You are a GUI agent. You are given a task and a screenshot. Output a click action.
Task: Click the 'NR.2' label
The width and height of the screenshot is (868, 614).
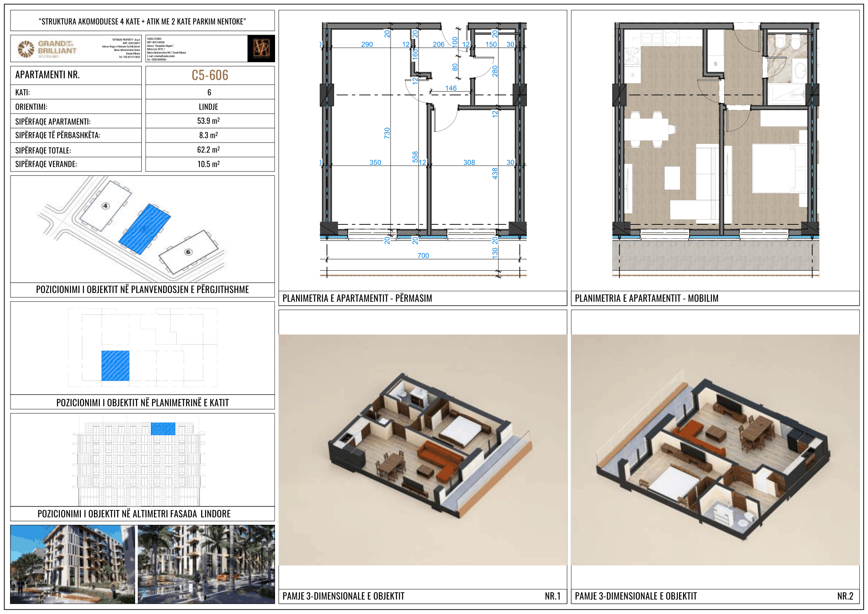845,597
